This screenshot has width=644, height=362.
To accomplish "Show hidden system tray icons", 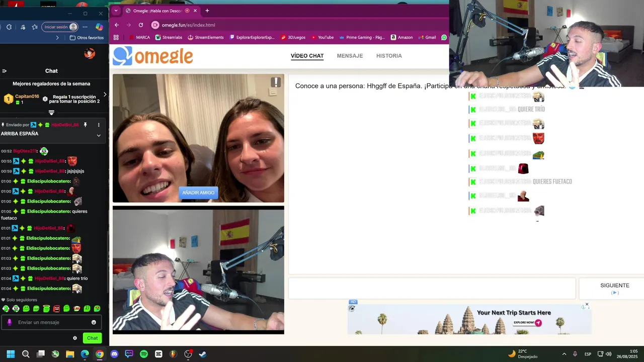I will 564,354.
